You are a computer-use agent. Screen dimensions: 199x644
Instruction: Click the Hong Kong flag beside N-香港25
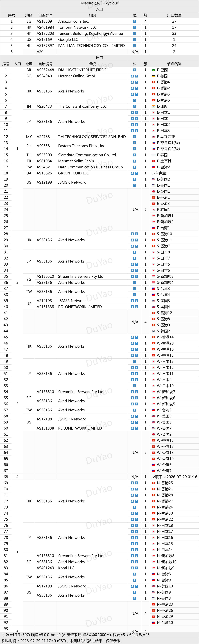tap(154, 483)
